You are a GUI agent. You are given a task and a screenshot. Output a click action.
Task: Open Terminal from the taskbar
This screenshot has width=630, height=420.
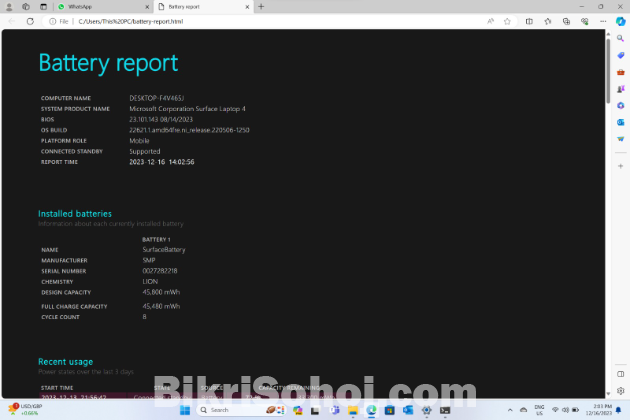pyautogui.click(x=445, y=410)
